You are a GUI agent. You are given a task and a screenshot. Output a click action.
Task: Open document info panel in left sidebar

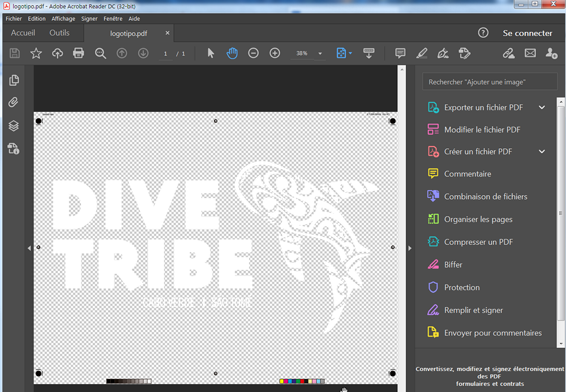click(14, 148)
